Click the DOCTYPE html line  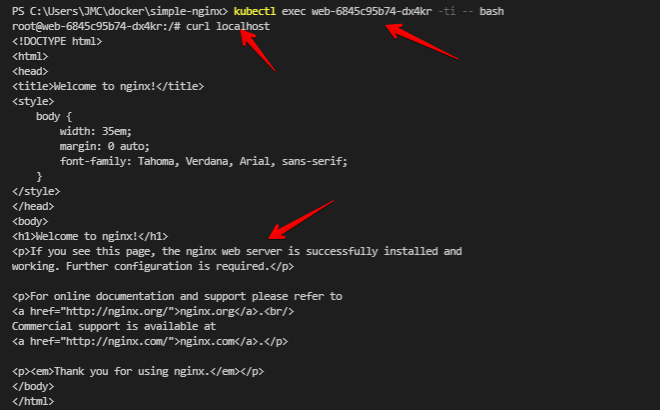pyautogui.click(x=57, y=41)
